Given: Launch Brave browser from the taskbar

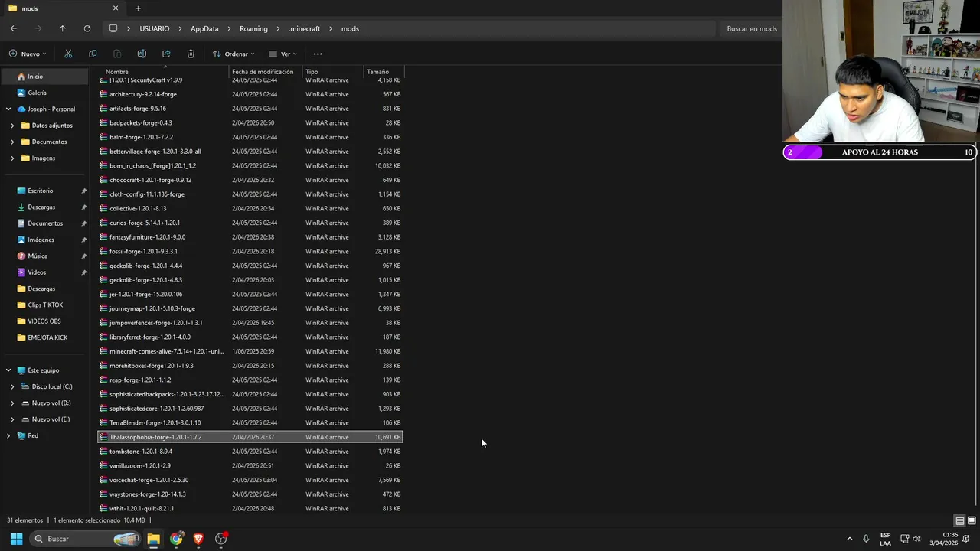Looking at the screenshot, I should tap(198, 539).
